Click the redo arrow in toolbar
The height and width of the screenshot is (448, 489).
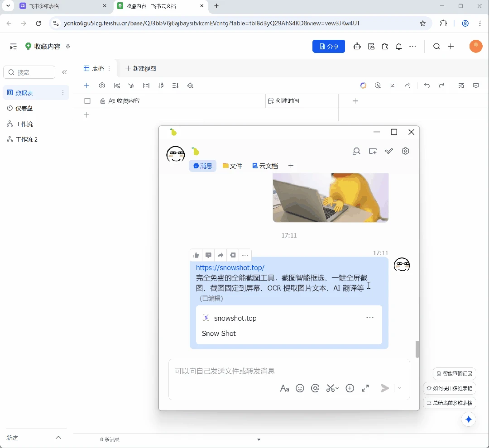click(x=441, y=86)
